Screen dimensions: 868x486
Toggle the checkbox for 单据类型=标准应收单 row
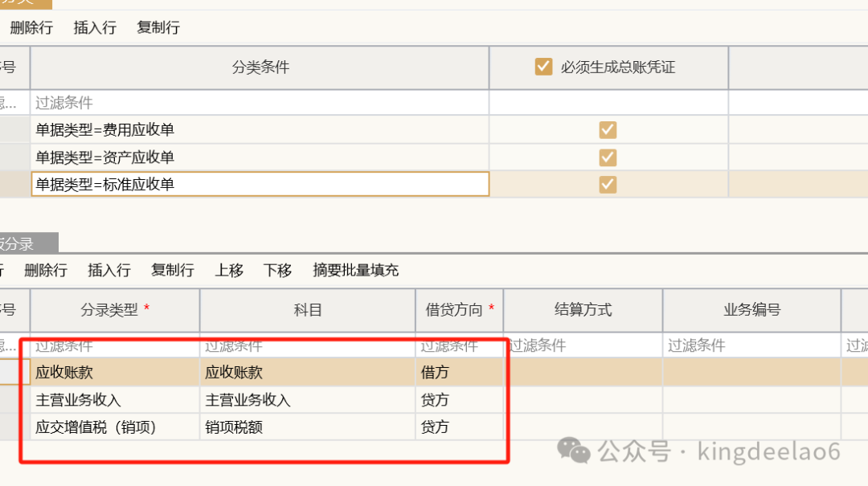tap(608, 185)
